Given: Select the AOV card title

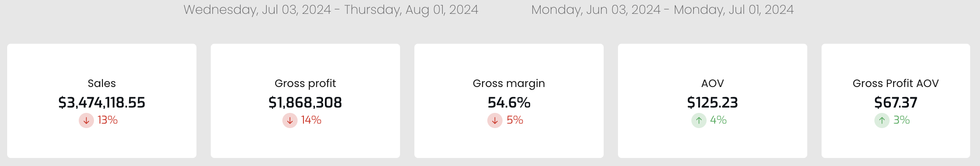Looking at the screenshot, I should coord(712,83).
